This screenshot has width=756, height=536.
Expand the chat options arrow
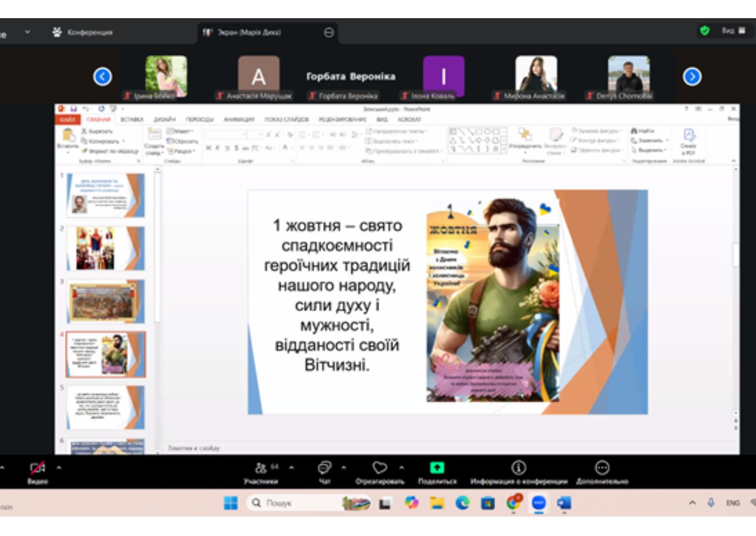coord(344,468)
